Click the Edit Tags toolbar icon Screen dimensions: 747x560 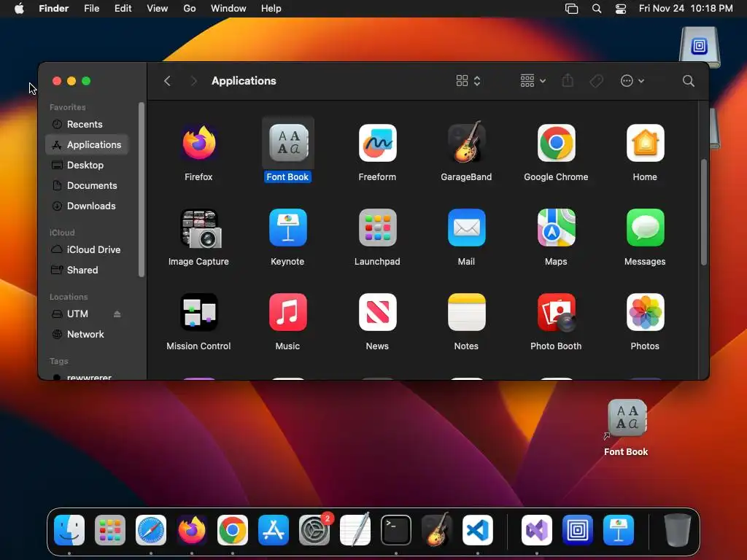(x=596, y=81)
